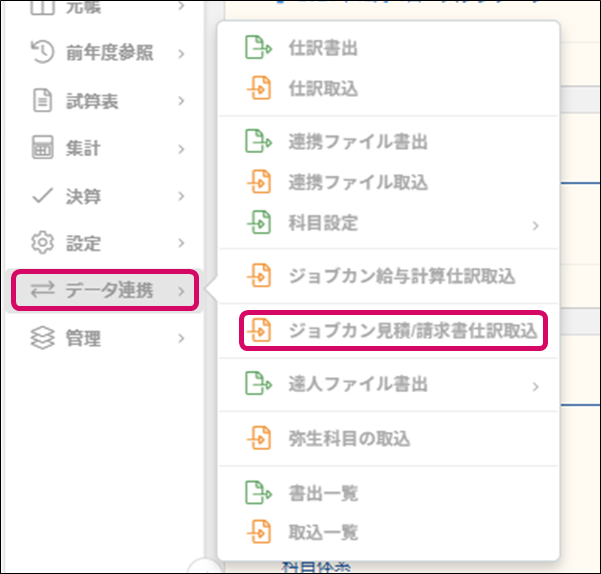Expand the 科目設定 submenu arrow
This screenshot has width=601, height=574.
pyautogui.click(x=536, y=224)
